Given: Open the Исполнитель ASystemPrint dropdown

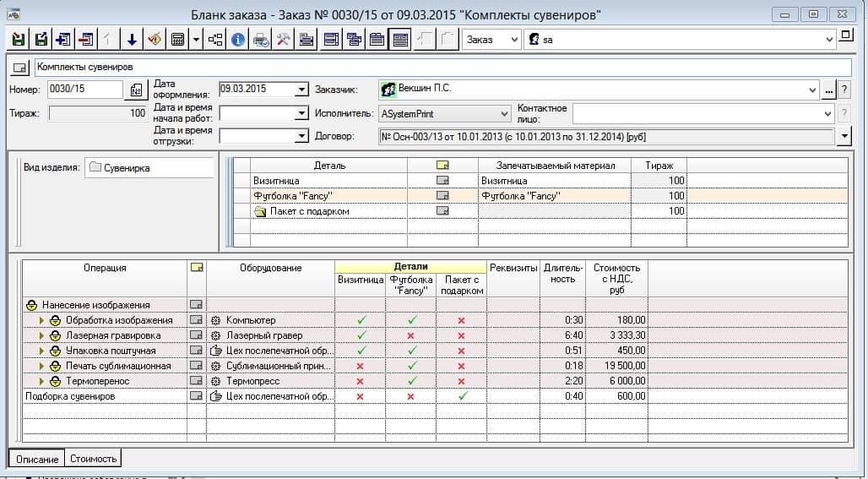Looking at the screenshot, I should 504,112.
